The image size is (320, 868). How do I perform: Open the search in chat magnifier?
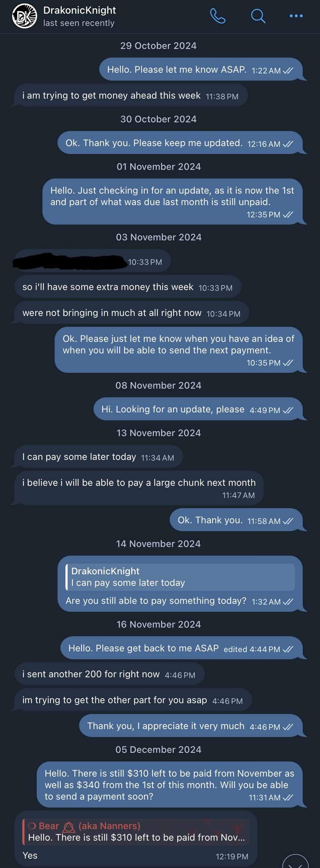(x=258, y=16)
